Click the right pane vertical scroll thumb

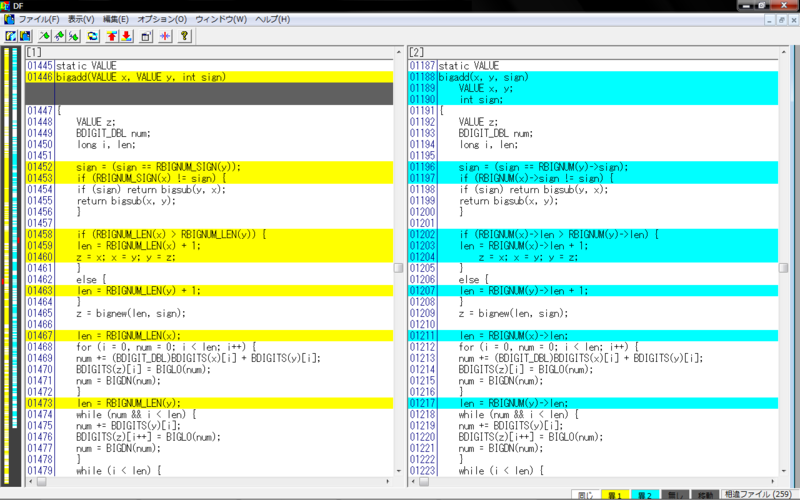pos(784,268)
